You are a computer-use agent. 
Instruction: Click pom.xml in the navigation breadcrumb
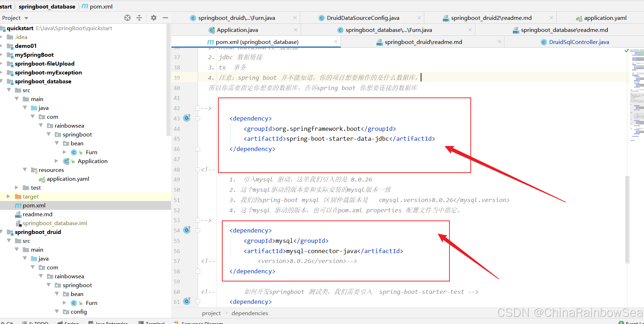tap(101, 6)
